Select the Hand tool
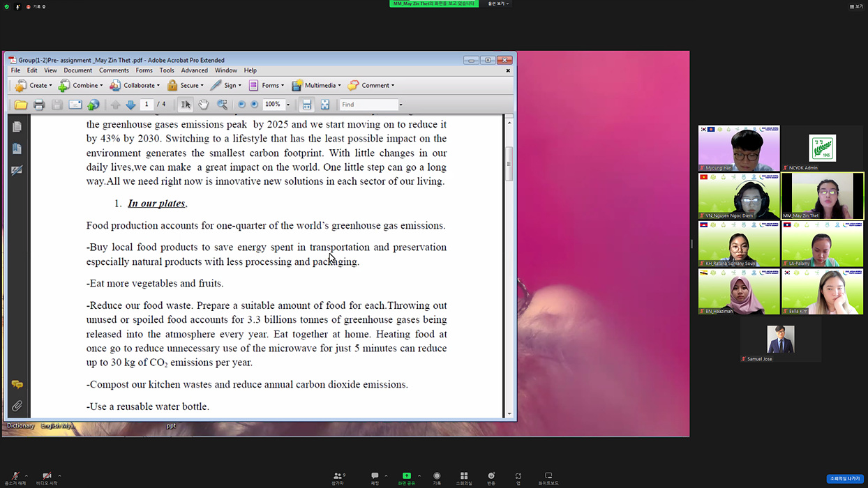Image resolution: width=868 pixels, height=488 pixels. (x=203, y=105)
